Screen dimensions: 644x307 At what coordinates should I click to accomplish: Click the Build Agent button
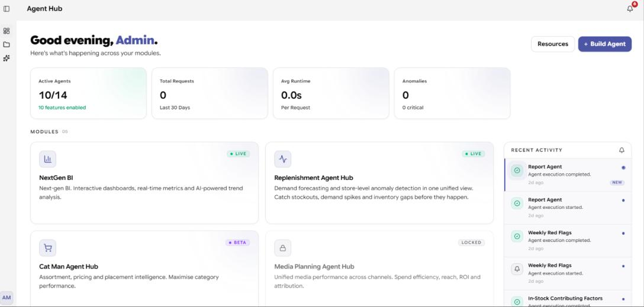(x=604, y=44)
